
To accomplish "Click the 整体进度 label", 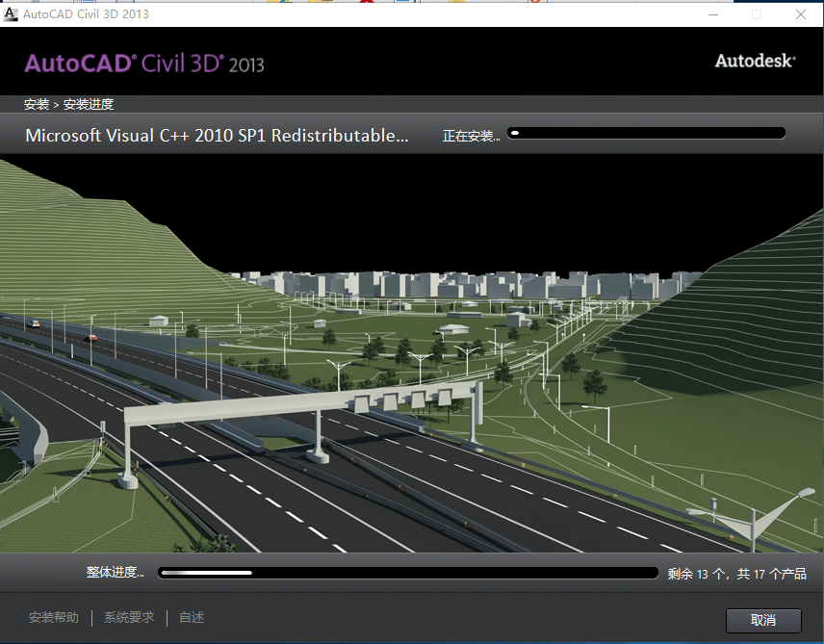I will (116, 572).
